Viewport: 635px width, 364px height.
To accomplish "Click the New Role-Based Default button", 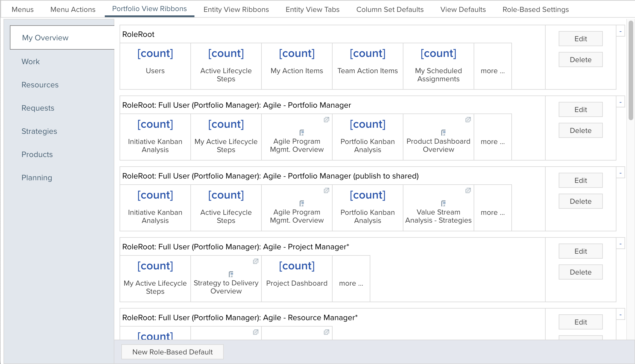I will (x=172, y=352).
